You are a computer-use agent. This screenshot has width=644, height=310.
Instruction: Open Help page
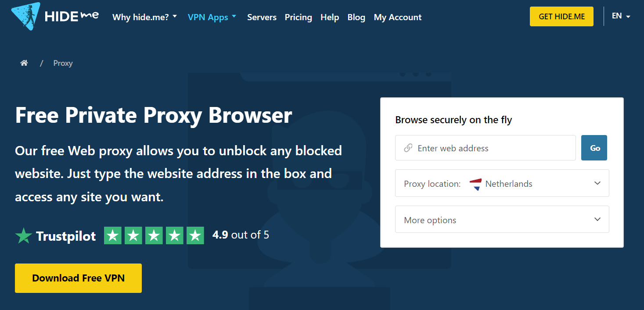click(x=330, y=17)
